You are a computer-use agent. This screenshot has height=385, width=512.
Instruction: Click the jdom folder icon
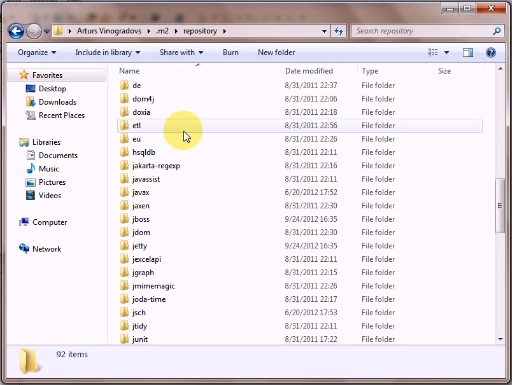(x=124, y=232)
